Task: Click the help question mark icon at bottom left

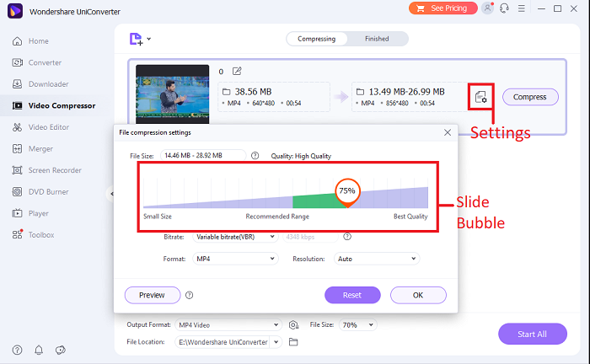Action: pos(17,350)
